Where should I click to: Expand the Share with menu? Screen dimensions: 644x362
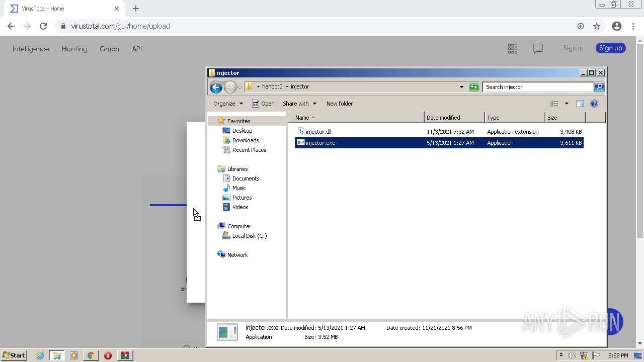pyautogui.click(x=299, y=104)
